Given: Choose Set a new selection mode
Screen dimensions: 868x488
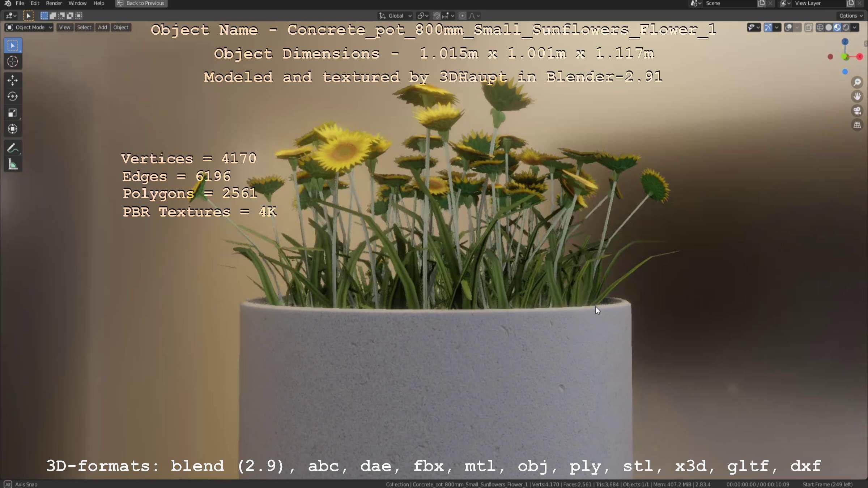Looking at the screenshot, I should point(44,16).
